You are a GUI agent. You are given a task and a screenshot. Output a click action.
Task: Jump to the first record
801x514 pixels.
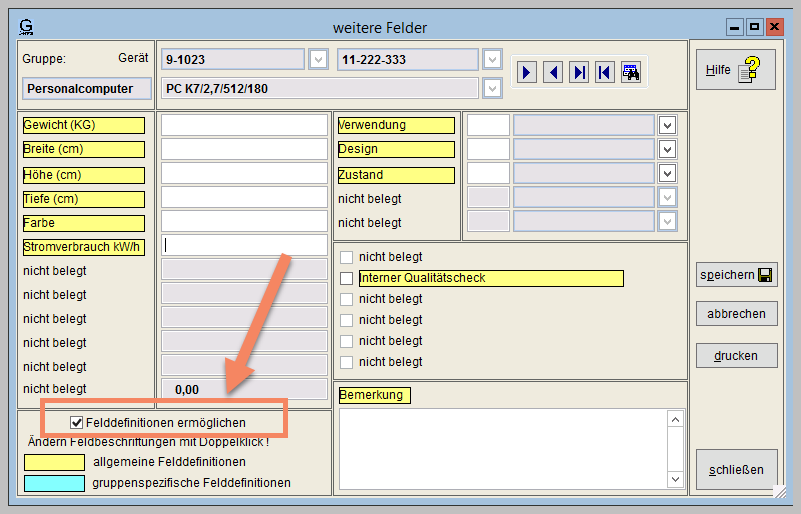point(604,72)
